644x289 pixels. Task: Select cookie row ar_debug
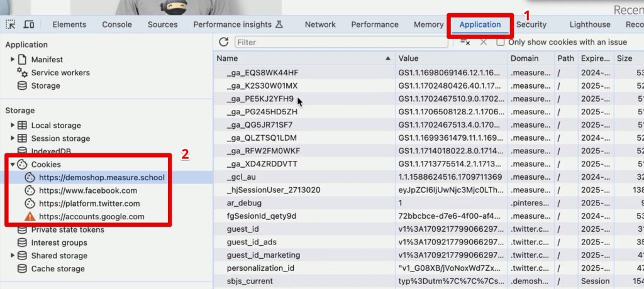coord(428,203)
